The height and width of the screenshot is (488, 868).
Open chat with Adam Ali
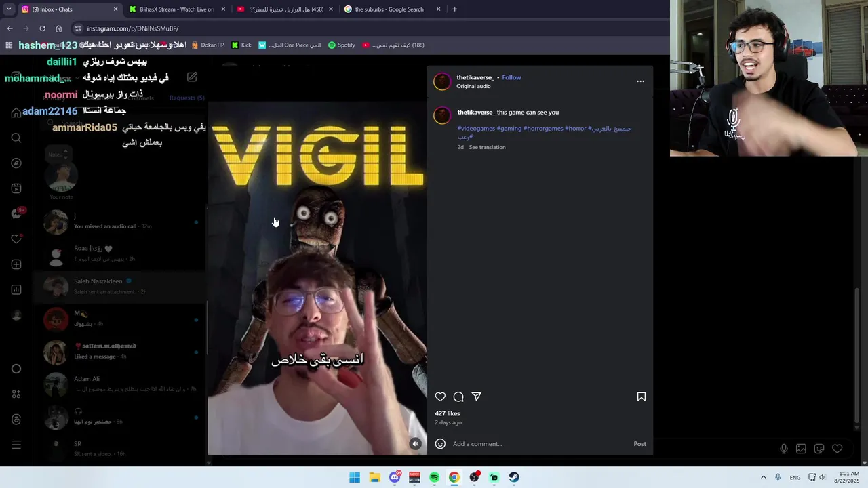tap(119, 384)
